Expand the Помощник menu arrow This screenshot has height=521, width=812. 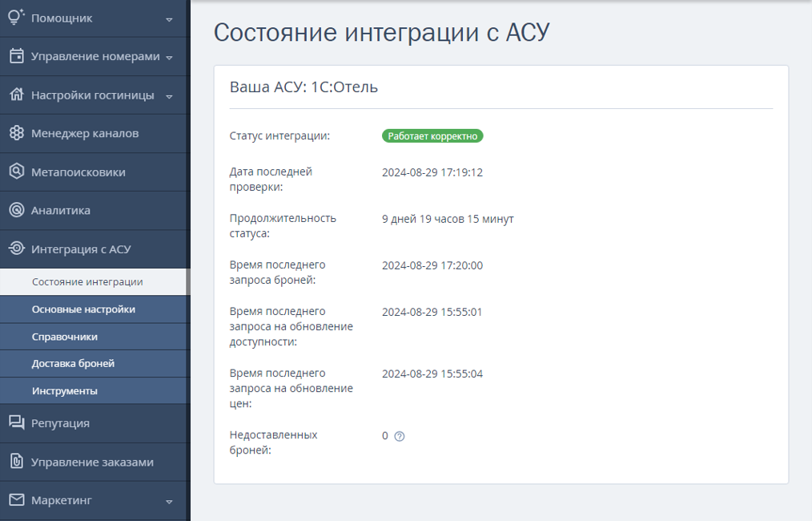click(x=169, y=20)
